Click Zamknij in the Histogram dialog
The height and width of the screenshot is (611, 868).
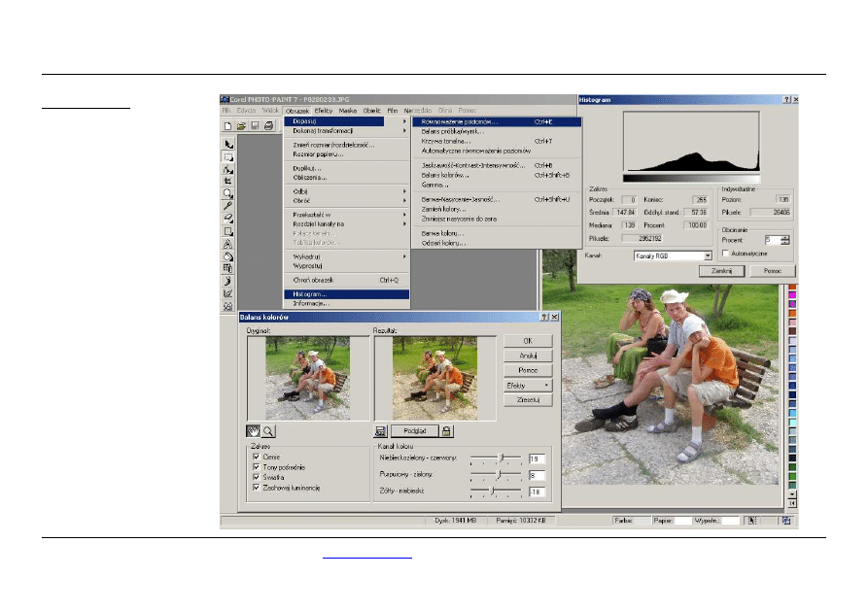coord(721,271)
